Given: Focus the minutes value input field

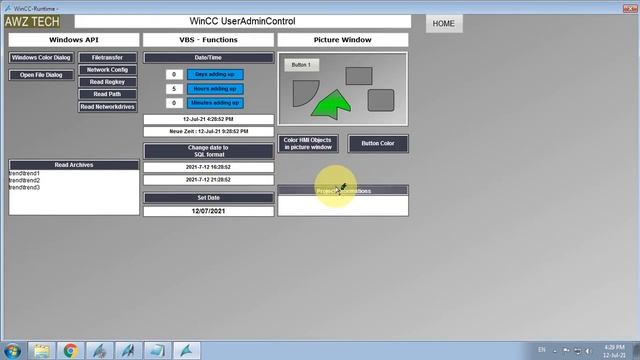Looking at the screenshot, I should click(174, 103).
